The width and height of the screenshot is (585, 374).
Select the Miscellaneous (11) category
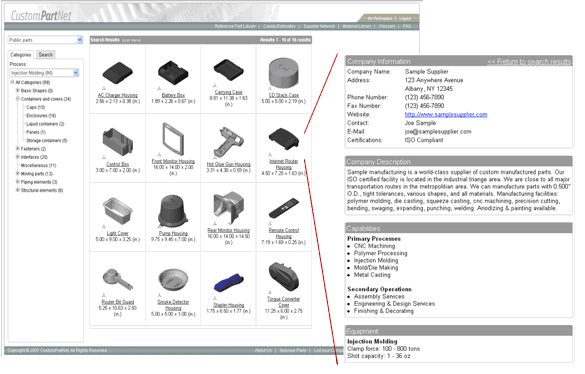(x=38, y=165)
